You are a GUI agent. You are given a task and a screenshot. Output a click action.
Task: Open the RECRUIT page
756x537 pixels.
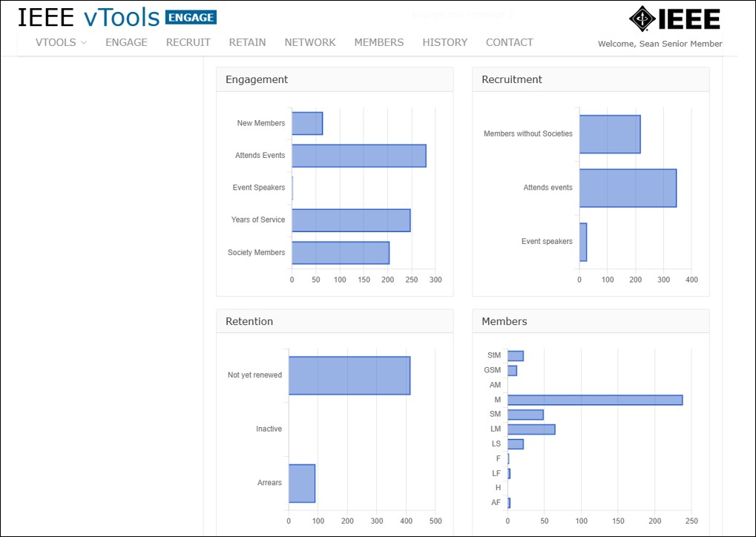click(188, 42)
